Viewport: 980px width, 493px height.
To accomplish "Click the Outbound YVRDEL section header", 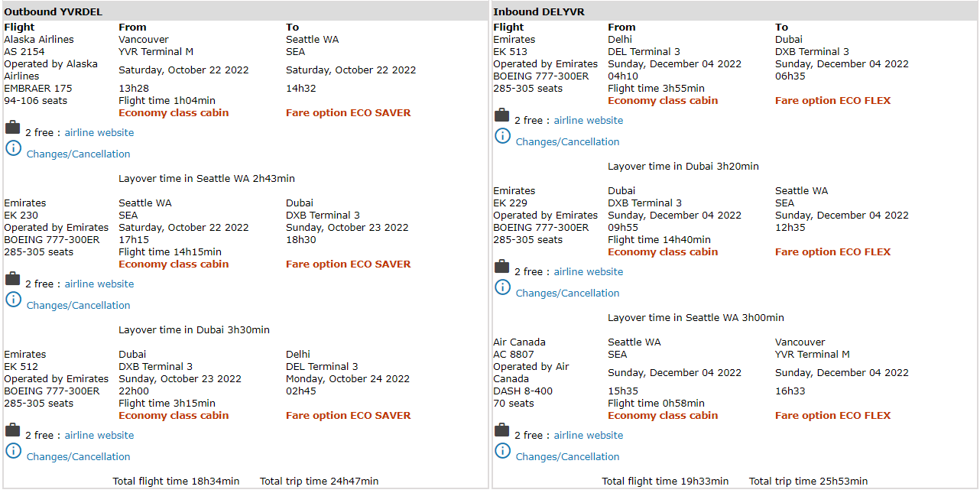I will click(x=54, y=11).
